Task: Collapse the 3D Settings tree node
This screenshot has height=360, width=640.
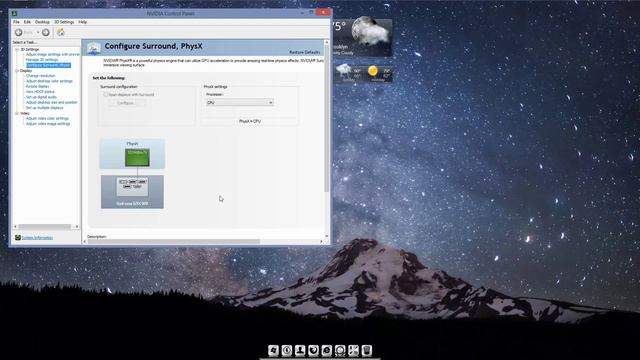Action: pos(17,49)
